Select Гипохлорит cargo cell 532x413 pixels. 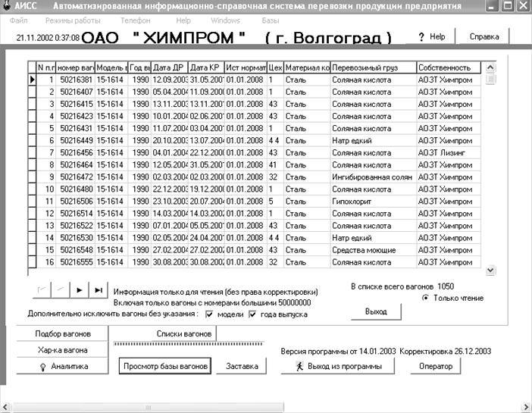coord(374,202)
